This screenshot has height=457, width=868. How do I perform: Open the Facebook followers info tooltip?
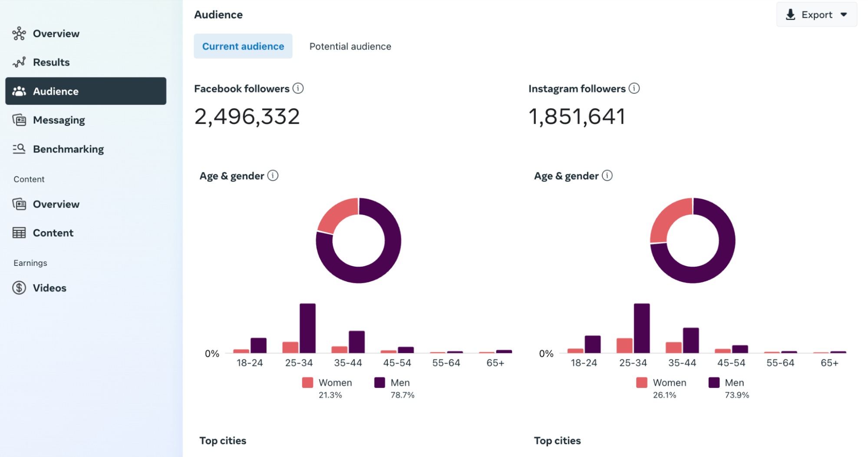(x=298, y=88)
